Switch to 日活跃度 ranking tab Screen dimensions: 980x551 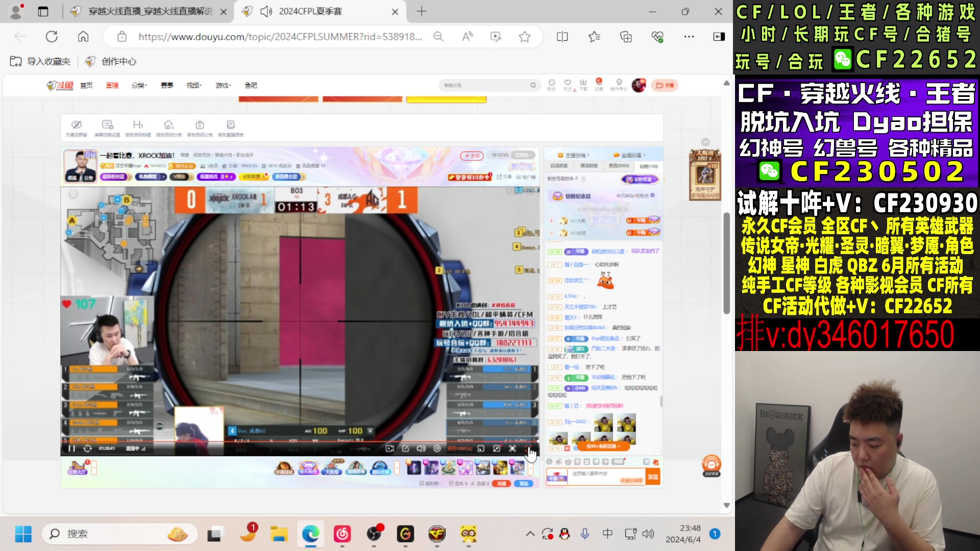pos(559,166)
